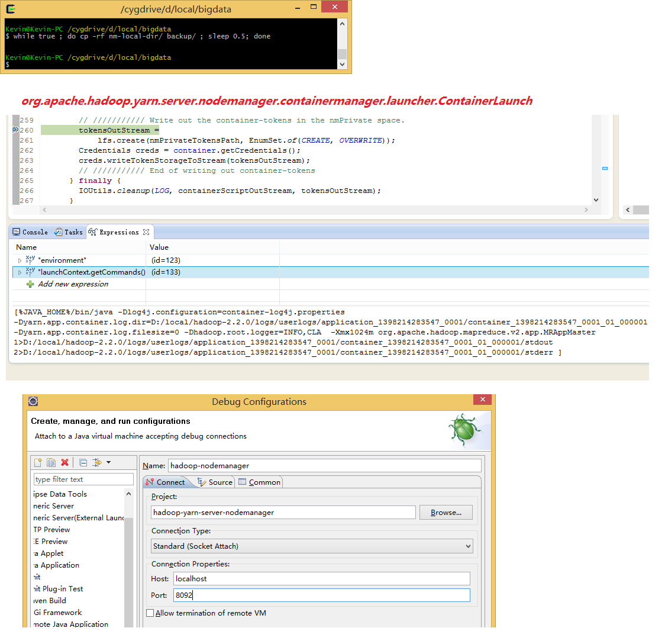Click the code editor vertical scroll down arrow
Viewport: 665px width, 644px height.
coord(596,200)
